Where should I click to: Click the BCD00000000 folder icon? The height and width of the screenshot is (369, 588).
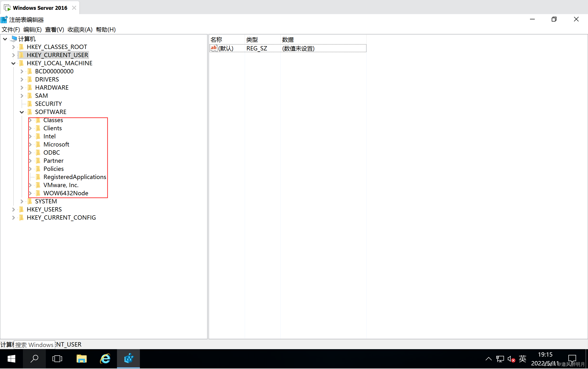[x=30, y=71]
